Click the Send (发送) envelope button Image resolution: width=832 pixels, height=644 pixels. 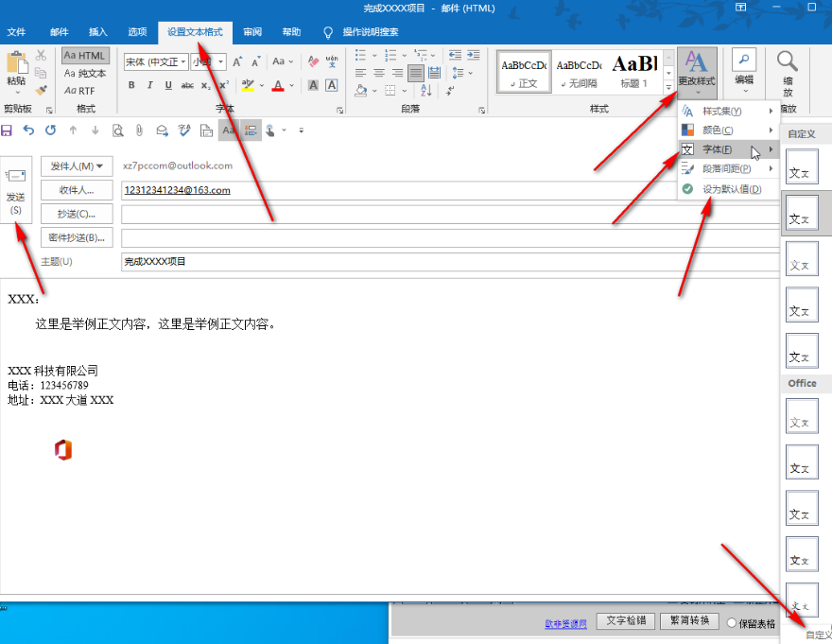click(x=15, y=189)
